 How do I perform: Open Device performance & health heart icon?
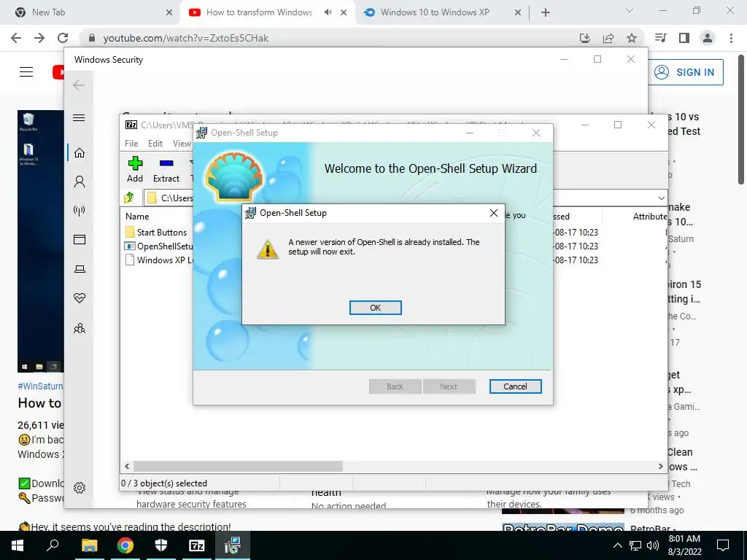pyautogui.click(x=80, y=298)
